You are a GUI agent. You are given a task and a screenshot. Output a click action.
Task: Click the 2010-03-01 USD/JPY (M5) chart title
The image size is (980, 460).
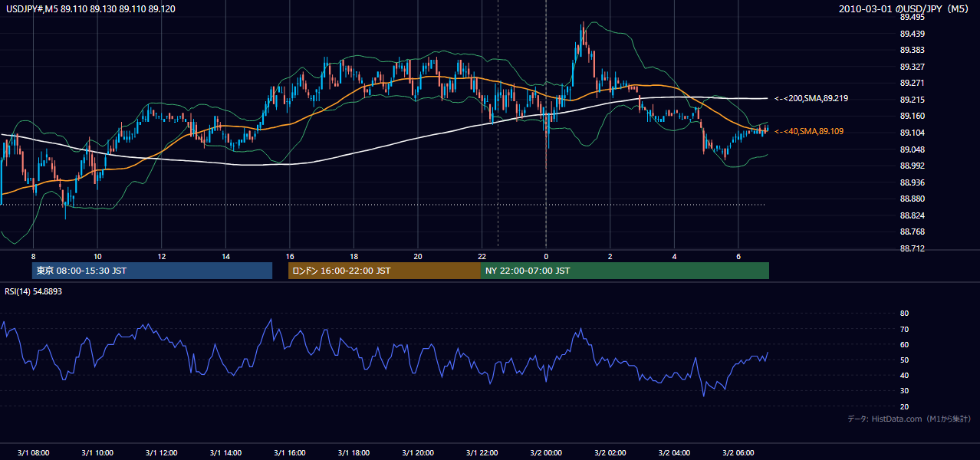[x=905, y=9]
